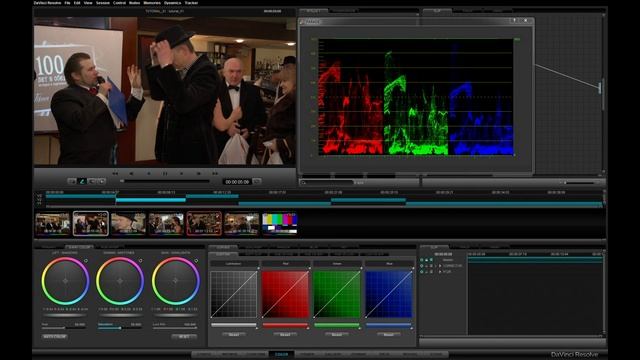640x360 pixels.
Task: Click reset icon above Gamma wheel
Action: [x=140, y=260]
